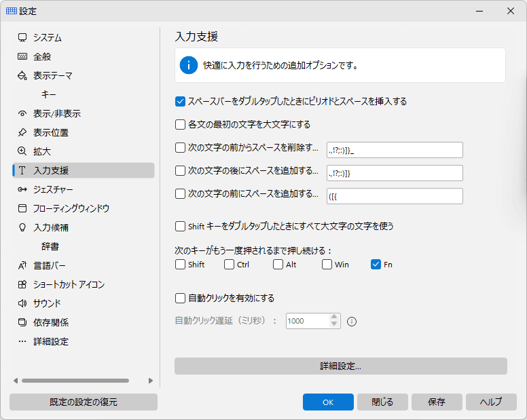527x420 pixels.
Task: Enable 自動クリックを有効にする checkbox
Action: pyautogui.click(x=180, y=298)
